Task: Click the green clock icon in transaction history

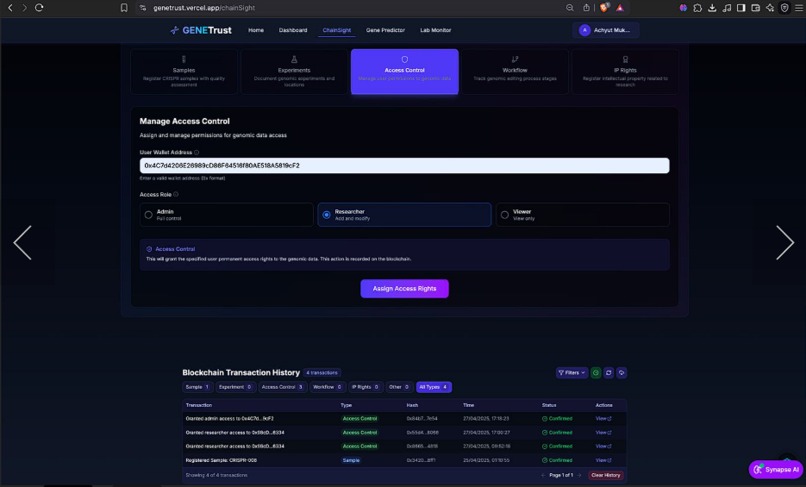Action: [x=596, y=373]
